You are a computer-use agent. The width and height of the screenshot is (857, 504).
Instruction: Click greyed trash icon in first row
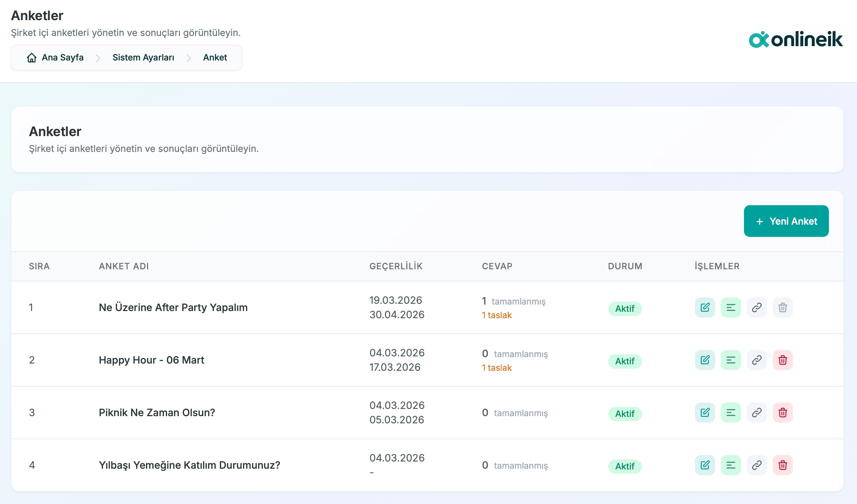click(782, 307)
